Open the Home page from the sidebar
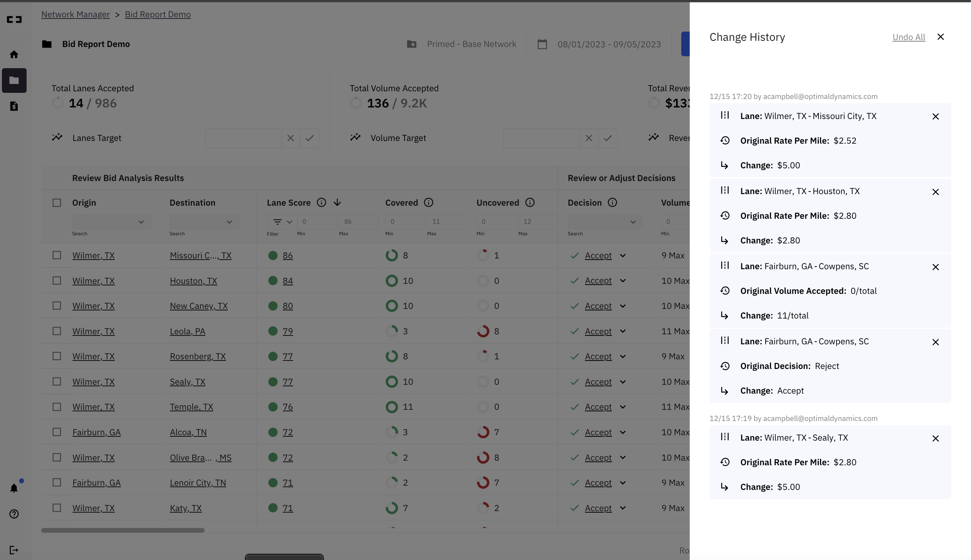This screenshot has width=971, height=560. coord(14,54)
